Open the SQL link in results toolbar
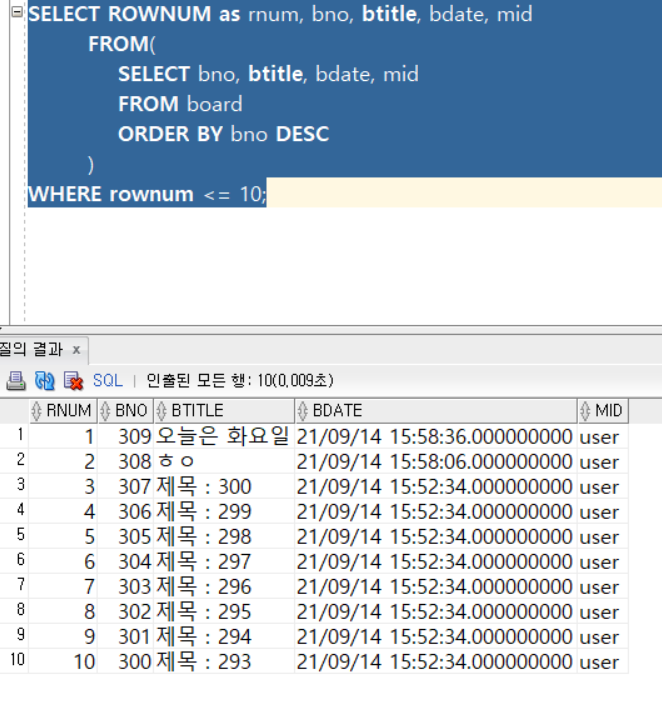This screenshot has width=662, height=705. (x=107, y=381)
